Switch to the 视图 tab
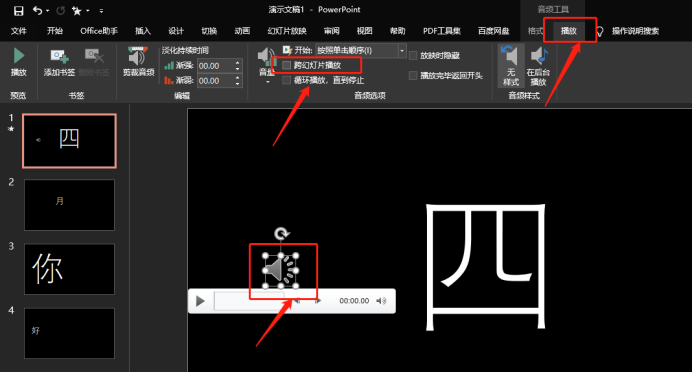Viewport: 692px width, 372px height. (365, 31)
